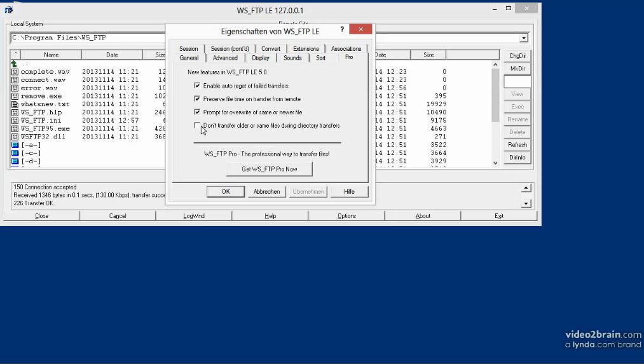Sort remote list by Size column
644x364 pixels.
coord(428,55)
